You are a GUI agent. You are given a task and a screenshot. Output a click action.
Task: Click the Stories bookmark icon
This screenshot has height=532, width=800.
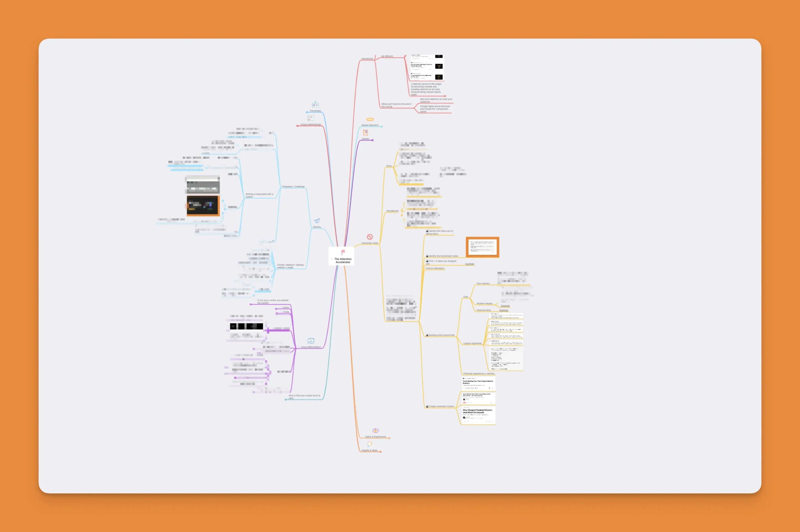coord(366,133)
